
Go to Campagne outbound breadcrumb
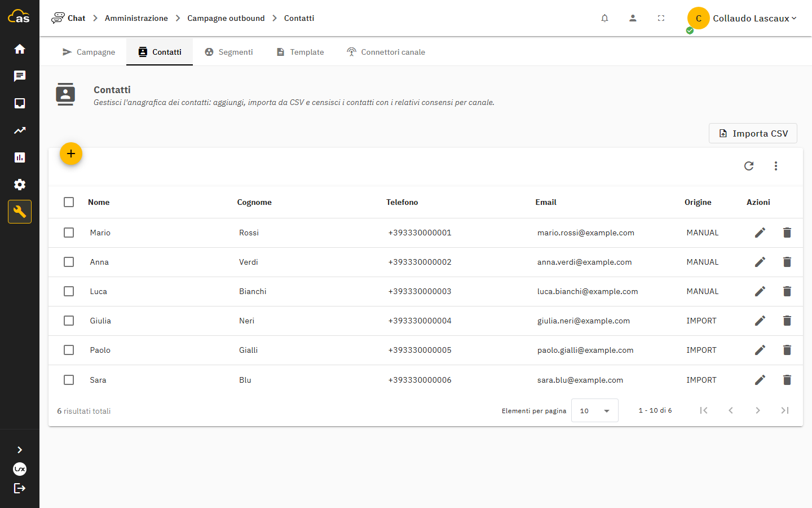coord(226,18)
